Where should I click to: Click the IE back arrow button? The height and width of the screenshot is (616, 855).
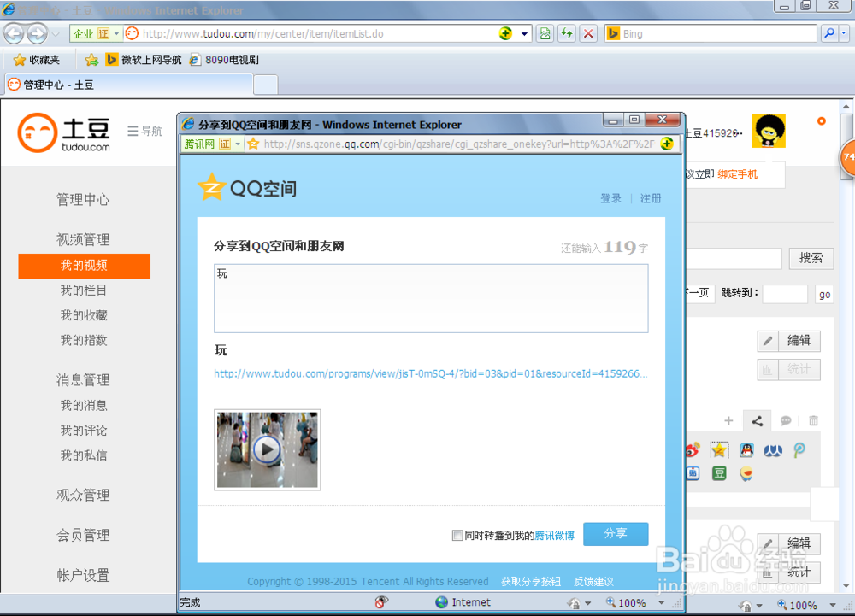click(15, 34)
